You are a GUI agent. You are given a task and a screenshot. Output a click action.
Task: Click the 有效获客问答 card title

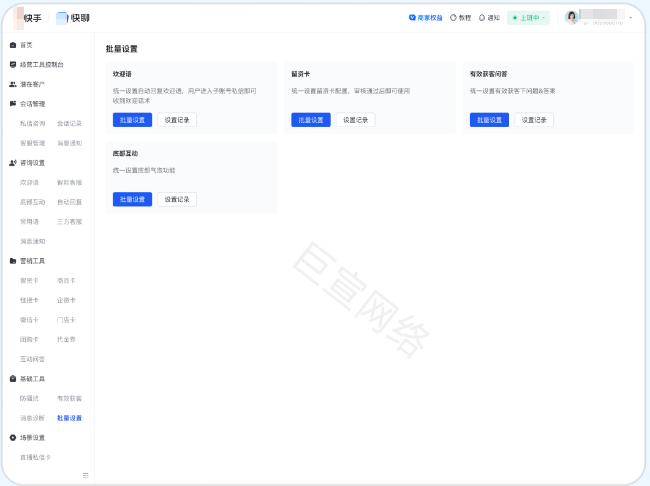pos(488,74)
